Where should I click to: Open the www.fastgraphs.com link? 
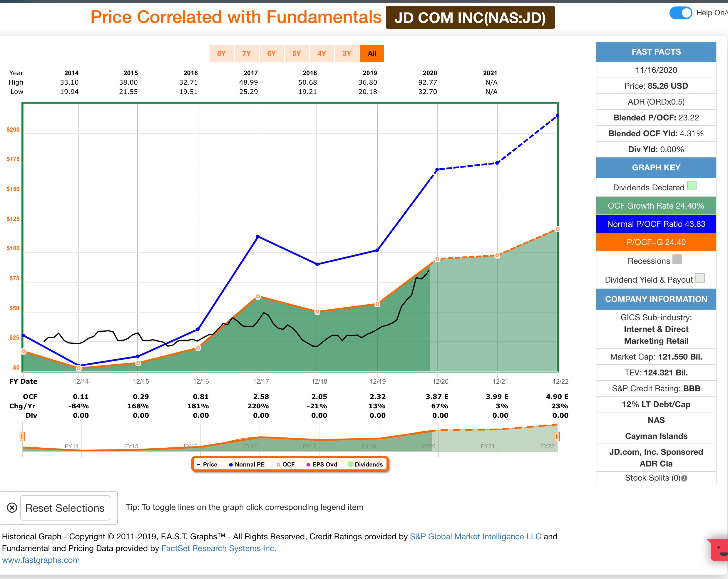(41, 560)
